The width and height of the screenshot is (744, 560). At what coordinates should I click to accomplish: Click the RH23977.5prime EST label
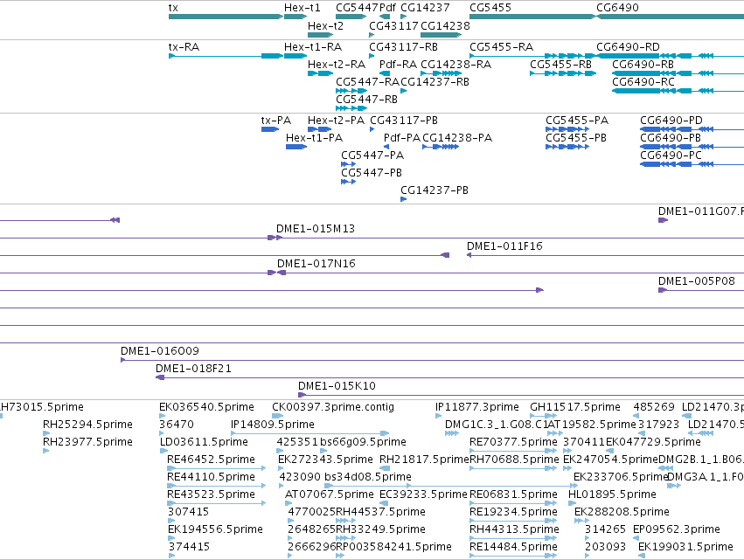point(87,442)
